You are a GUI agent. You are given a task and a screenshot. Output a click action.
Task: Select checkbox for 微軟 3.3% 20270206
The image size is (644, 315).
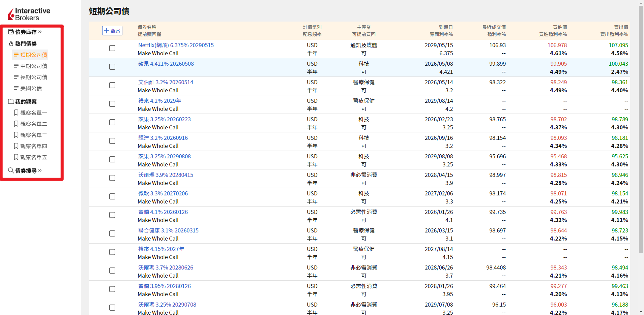pos(112,196)
